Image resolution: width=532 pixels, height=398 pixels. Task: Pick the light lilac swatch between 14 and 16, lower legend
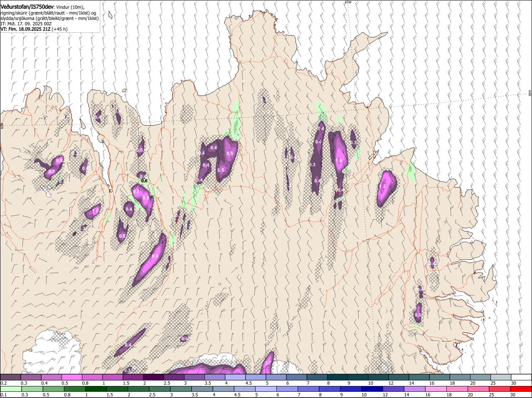415,389
